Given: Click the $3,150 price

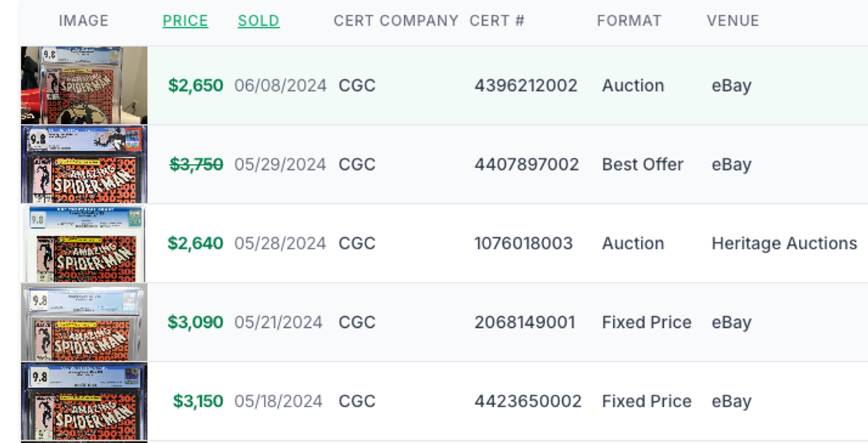Looking at the screenshot, I should [198, 401].
